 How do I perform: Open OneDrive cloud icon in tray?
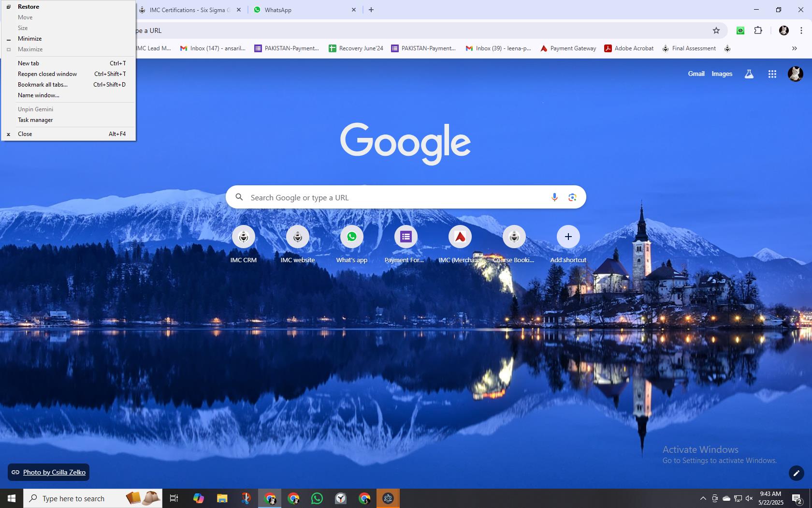[726, 498]
